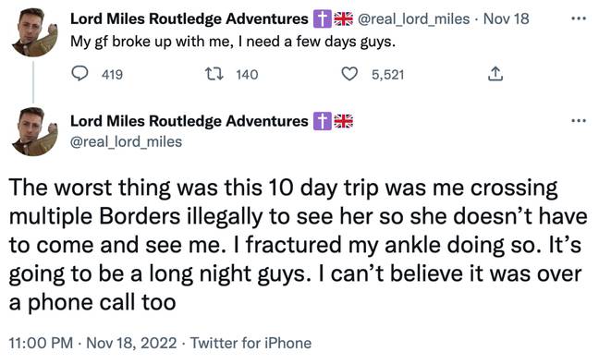The width and height of the screenshot is (599, 364).
Task: Click the purple cross emoji in top name
Action: (323, 18)
